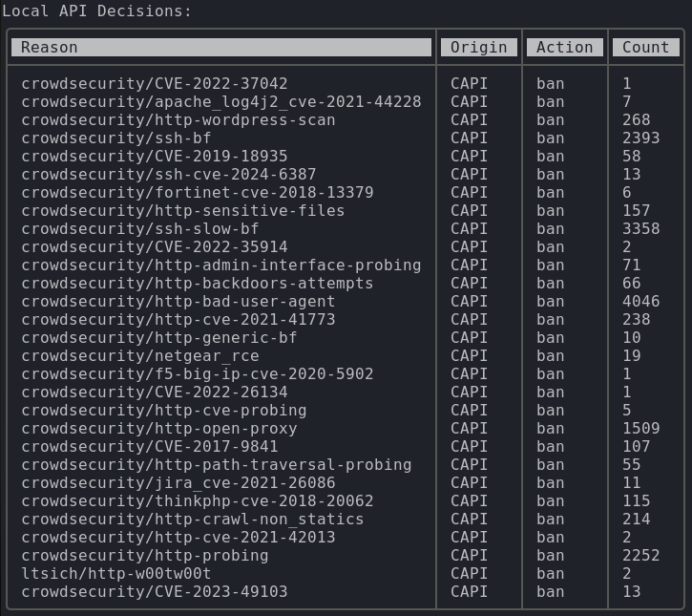Viewport: 692px width, 616px height.
Task: Click the crowdsecurity/http-crawl-non_statics text
Action: coord(193,520)
